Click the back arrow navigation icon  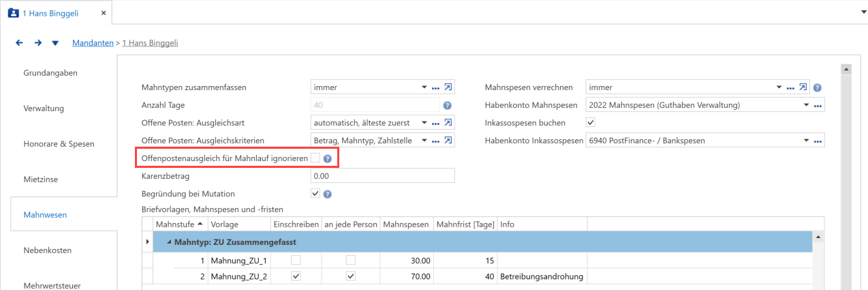click(19, 43)
